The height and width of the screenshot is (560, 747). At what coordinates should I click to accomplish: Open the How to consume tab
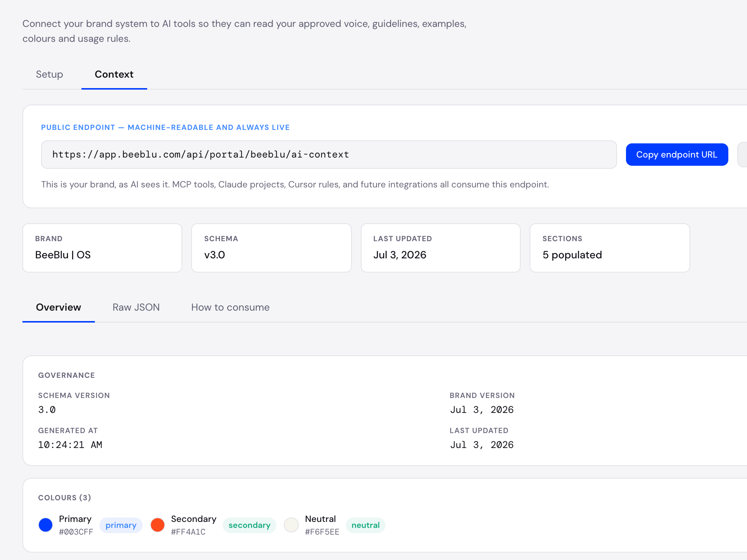pyautogui.click(x=230, y=307)
